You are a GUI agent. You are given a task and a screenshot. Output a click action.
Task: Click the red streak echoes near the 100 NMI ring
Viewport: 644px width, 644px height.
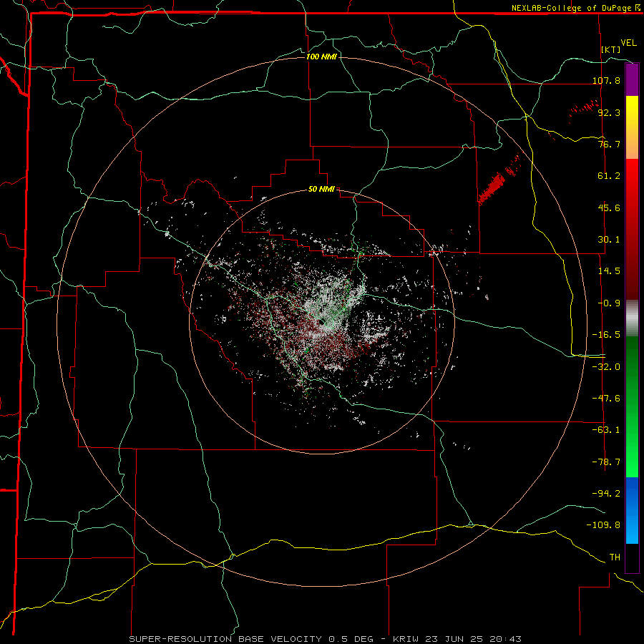coord(492,188)
